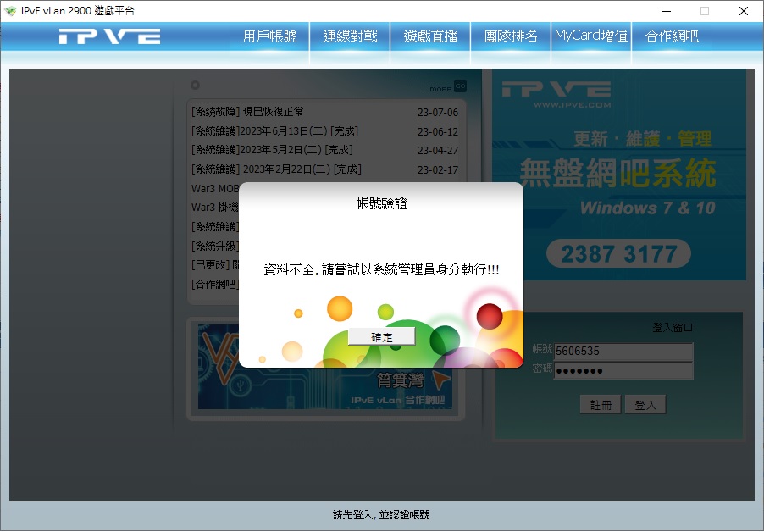Close the IPvE vLan window
Image resolution: width=764 pixels, height=532 pixels.
pos(744,11)
